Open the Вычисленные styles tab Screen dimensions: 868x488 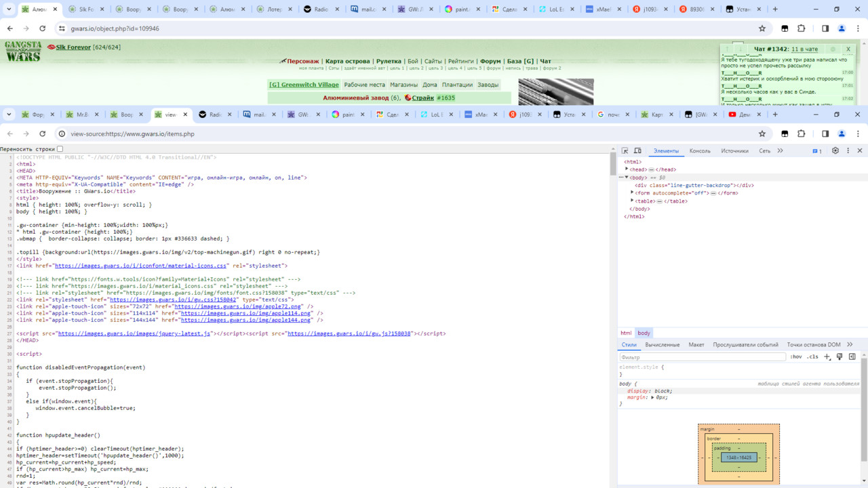point(663,344)
